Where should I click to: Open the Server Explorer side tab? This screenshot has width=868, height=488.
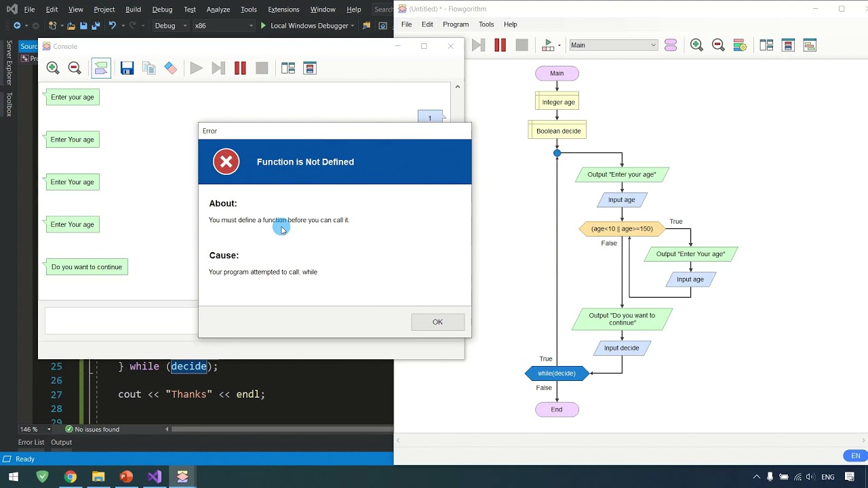tap(9, 62)
